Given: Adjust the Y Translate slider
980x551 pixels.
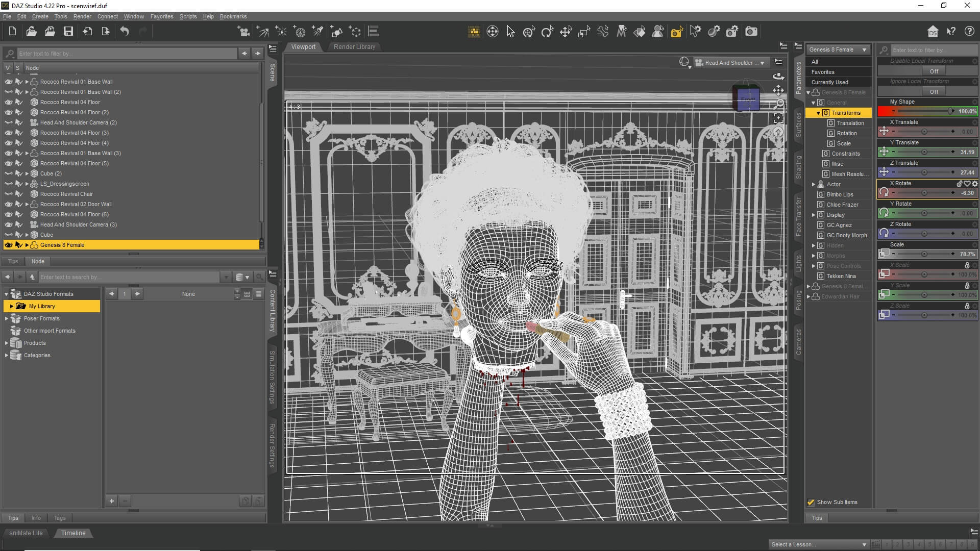Looking at the screenshot, I should point(924,152).
